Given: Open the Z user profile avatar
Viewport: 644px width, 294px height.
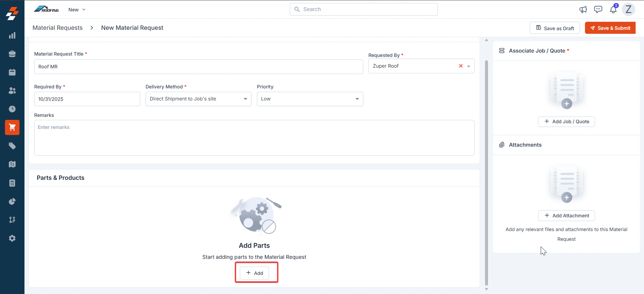Looking at the screenshot, I should [629, 9].
